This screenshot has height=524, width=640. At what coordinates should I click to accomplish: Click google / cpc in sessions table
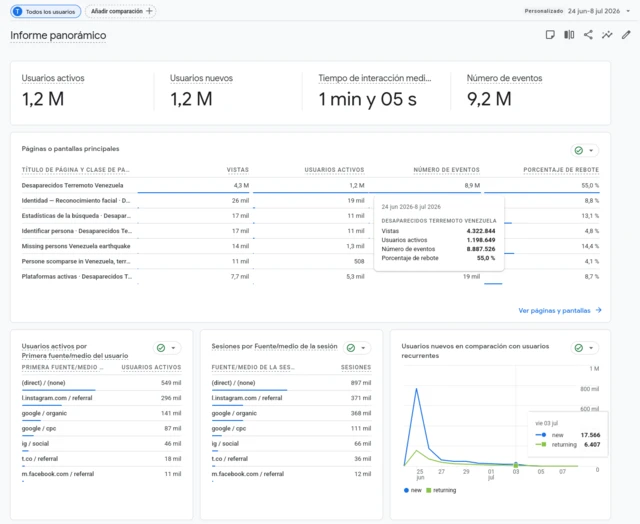(x=229, y=429)
